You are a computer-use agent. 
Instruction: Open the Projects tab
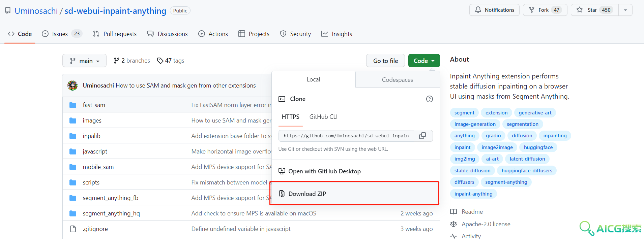coord(254,34)
